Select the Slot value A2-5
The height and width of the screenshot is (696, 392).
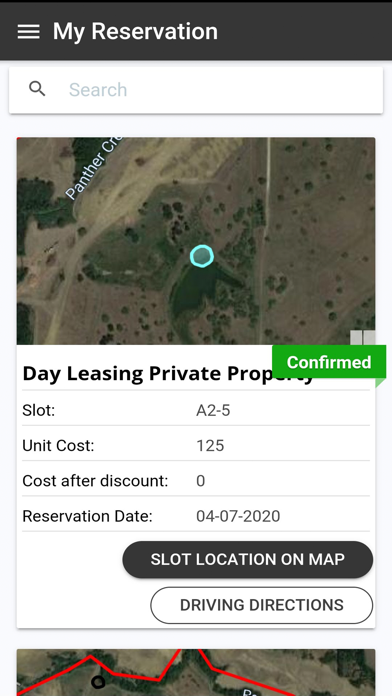coord(213,410)
